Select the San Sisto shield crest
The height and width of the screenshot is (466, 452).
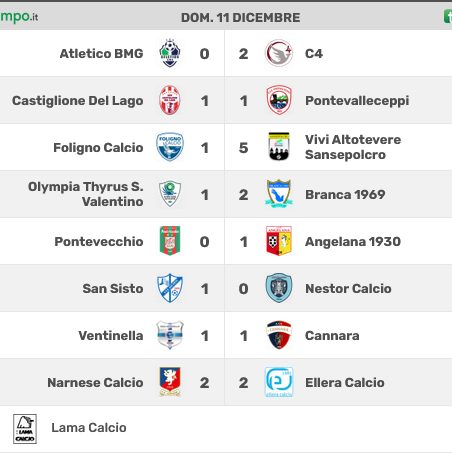tap(170, 288)
